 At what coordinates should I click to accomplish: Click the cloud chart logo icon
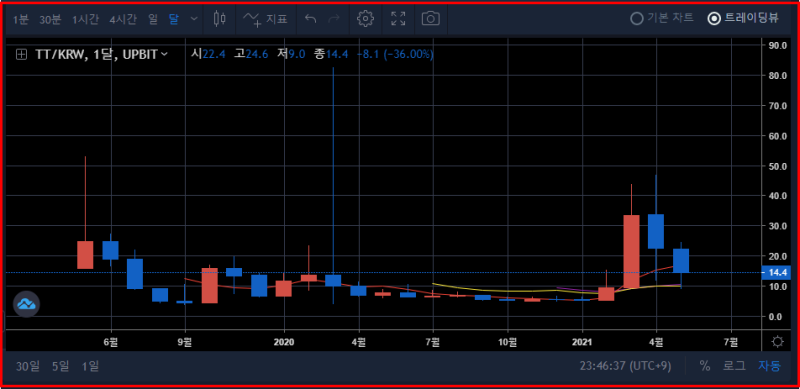coord(26,304)
